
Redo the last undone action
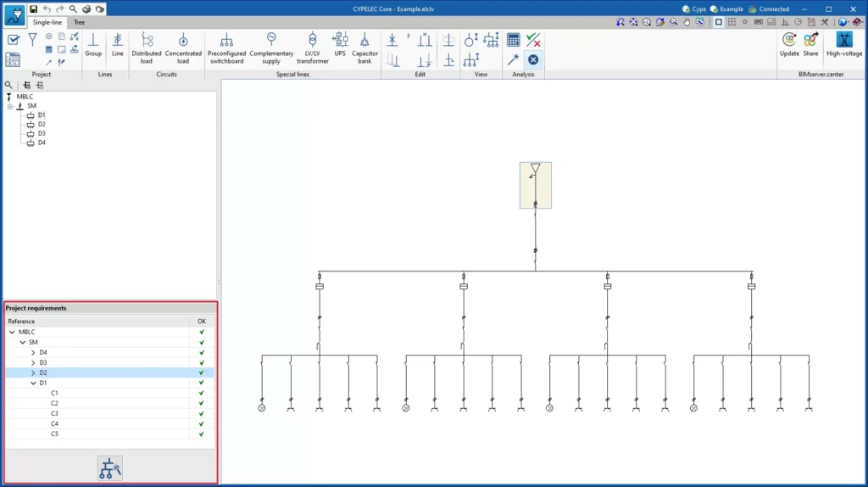pos(60,8)
